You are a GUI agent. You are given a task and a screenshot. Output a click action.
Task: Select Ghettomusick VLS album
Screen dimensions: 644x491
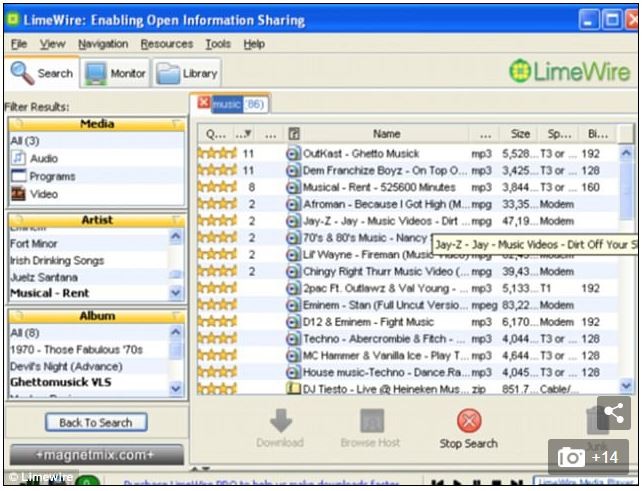[x=61, y=382]
